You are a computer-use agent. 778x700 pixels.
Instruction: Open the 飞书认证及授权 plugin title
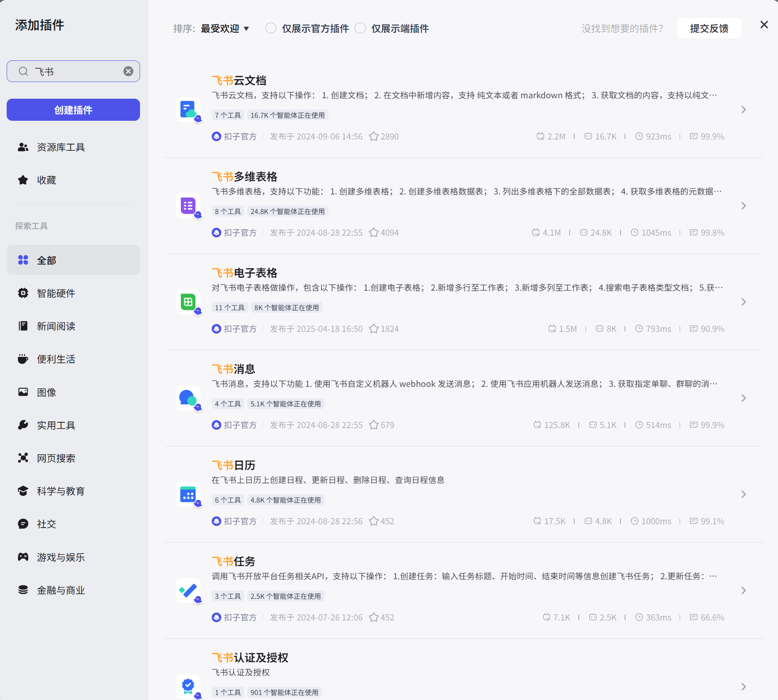click(250, 658)
